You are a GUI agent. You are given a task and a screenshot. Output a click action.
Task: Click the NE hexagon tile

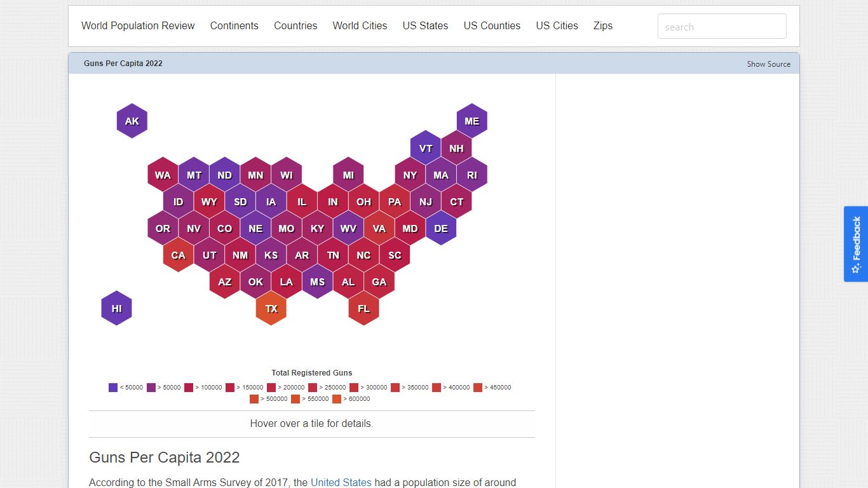255,228
